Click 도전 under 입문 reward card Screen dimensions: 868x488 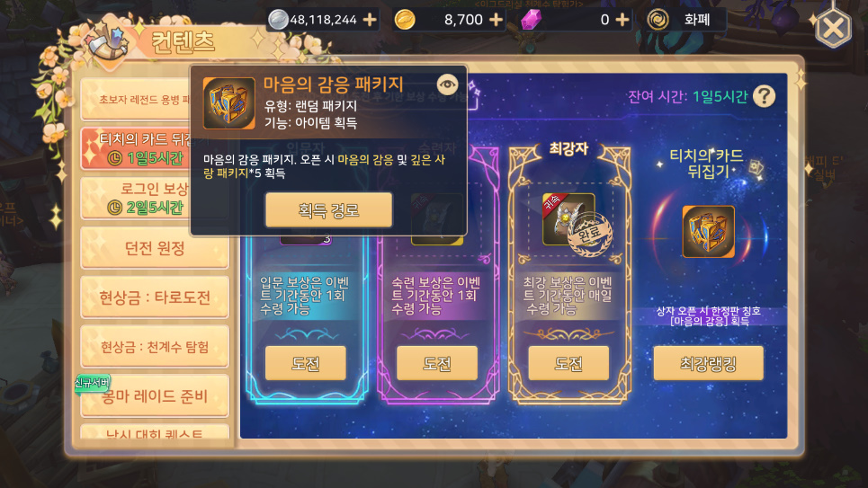point(306,363)
